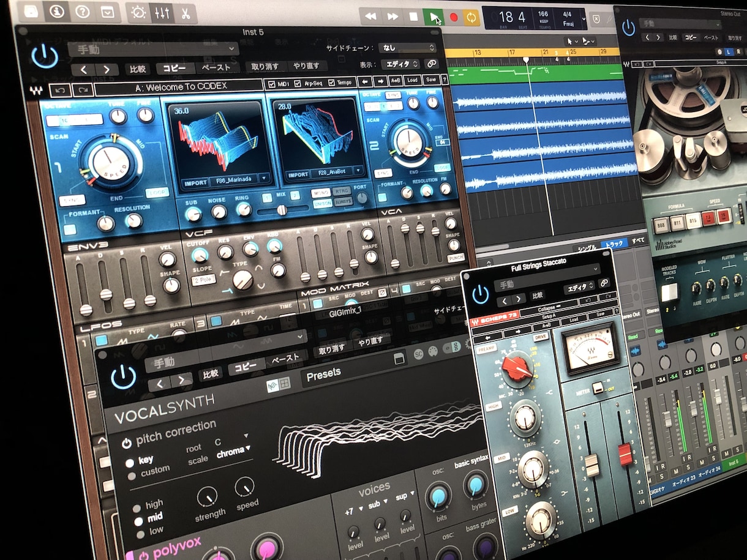
Task: Click the green Play transport button
Action: pyautogui.click(x=434, y=17)
